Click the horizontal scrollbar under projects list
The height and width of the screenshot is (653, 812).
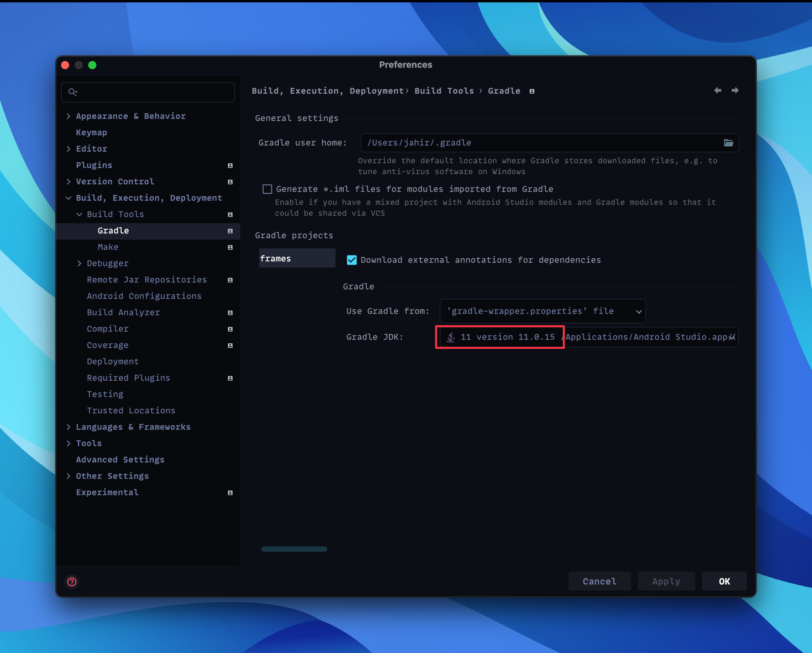(294, 549)
